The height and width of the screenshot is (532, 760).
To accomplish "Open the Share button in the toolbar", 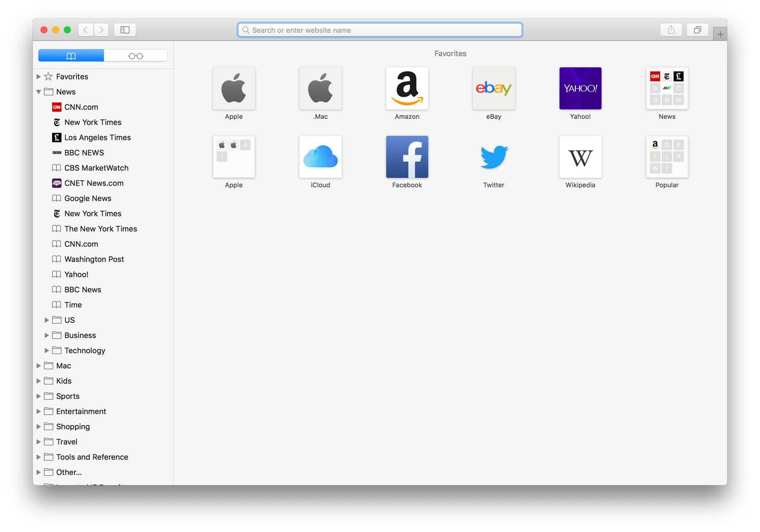I will tap(671, 30).
